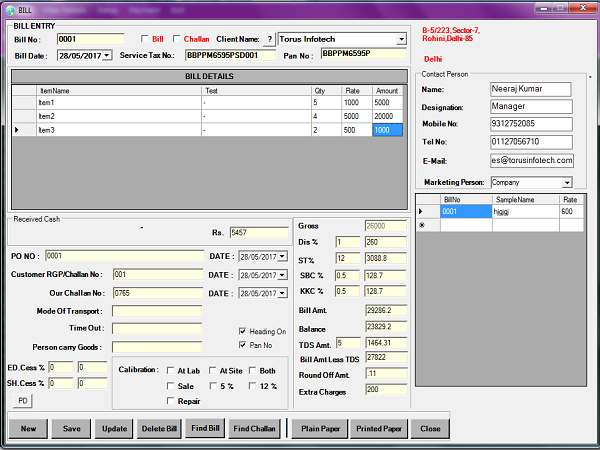Open the PO NO date dropdown

coord(282,256)
